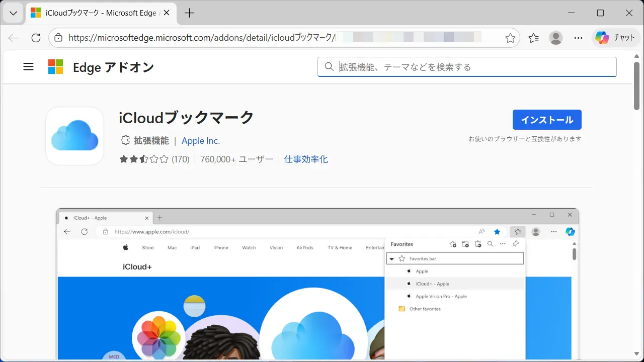Click the Microsoft logo
The width and height of the screenshot is (644, 362).
click(55, 67)
